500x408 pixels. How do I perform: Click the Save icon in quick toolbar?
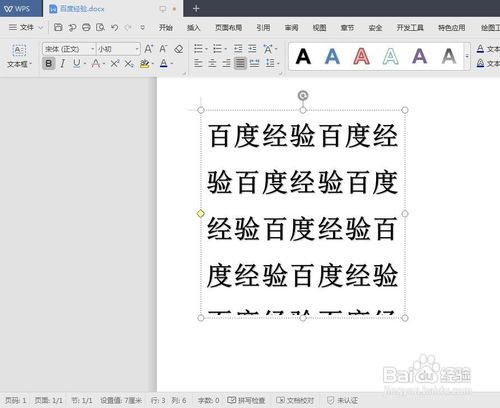[x=58, y=27]
